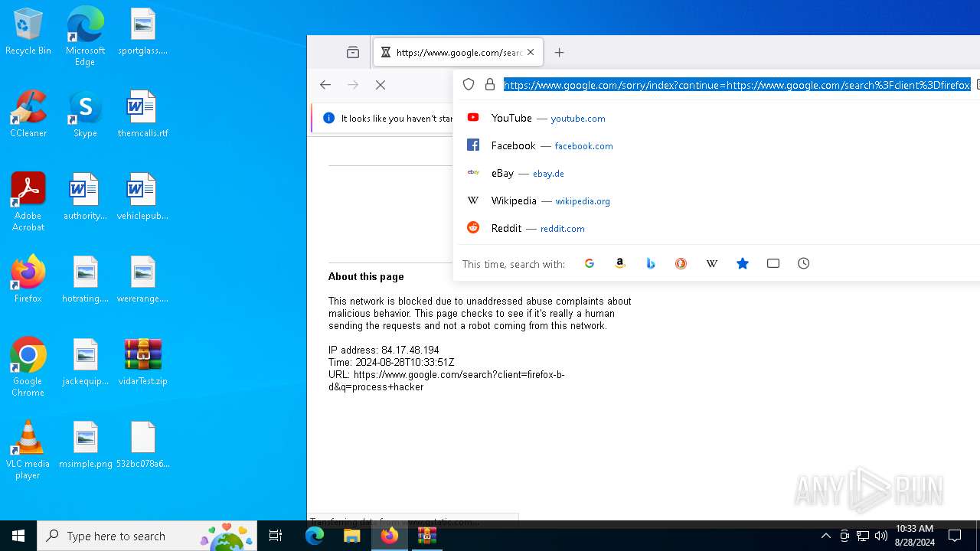The width and height of the screenshot is (980, 551).
Task: Open a new Firefox tab
Action: (560, 53)
